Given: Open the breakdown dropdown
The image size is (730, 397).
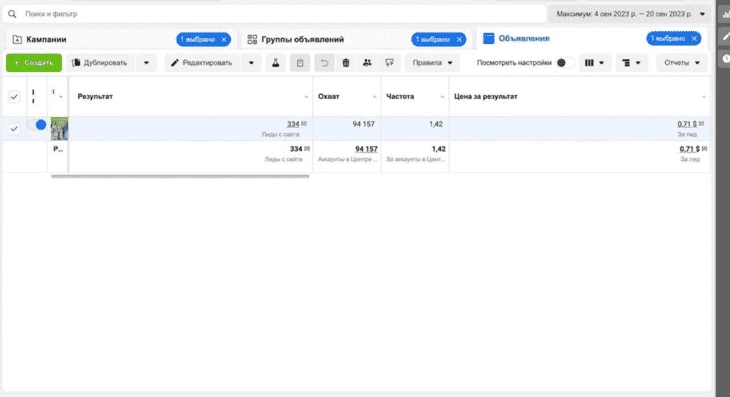Looking at the screenshot, I should pos(631,63).
